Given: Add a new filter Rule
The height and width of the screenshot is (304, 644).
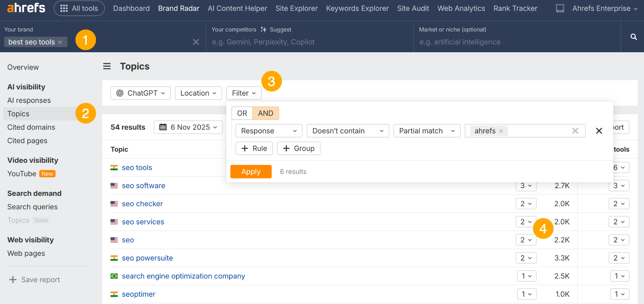Looking at the screenshot, I should [254, 148].
